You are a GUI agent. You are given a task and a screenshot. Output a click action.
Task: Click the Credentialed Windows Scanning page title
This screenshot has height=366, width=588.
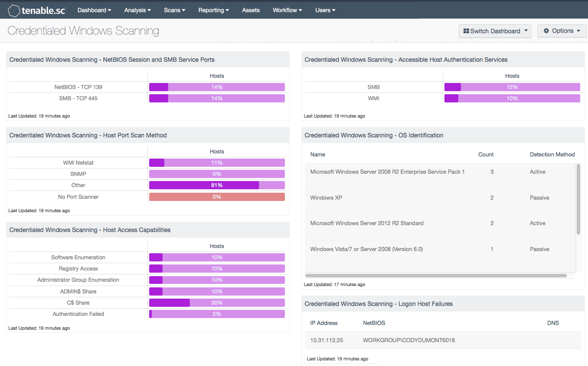pyautogui.click(x=83, y=31)
